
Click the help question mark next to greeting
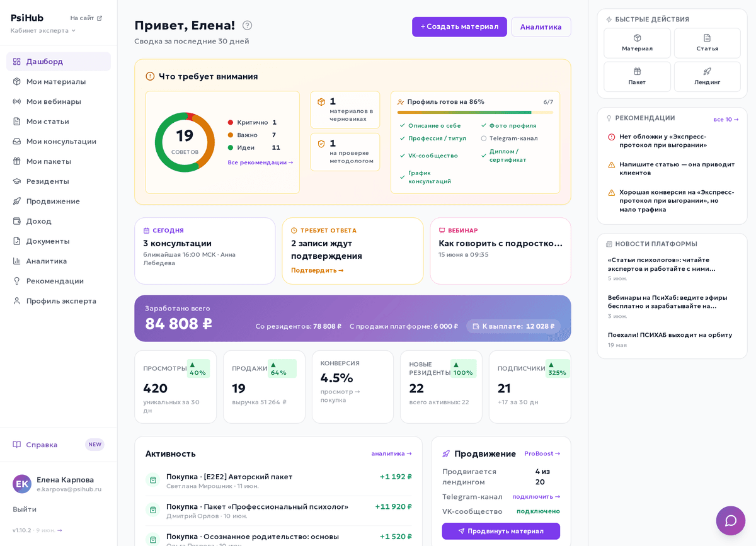(x=247, y=25)
